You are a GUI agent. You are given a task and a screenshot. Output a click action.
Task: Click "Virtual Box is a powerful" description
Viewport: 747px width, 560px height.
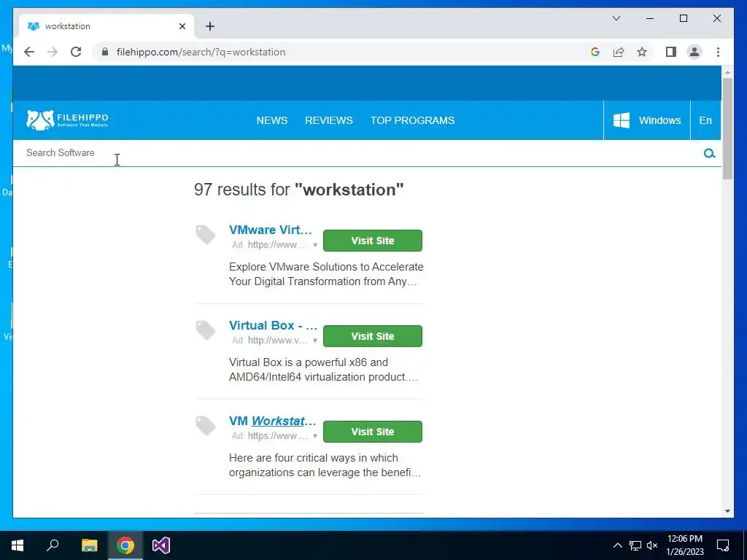[323, 370]
